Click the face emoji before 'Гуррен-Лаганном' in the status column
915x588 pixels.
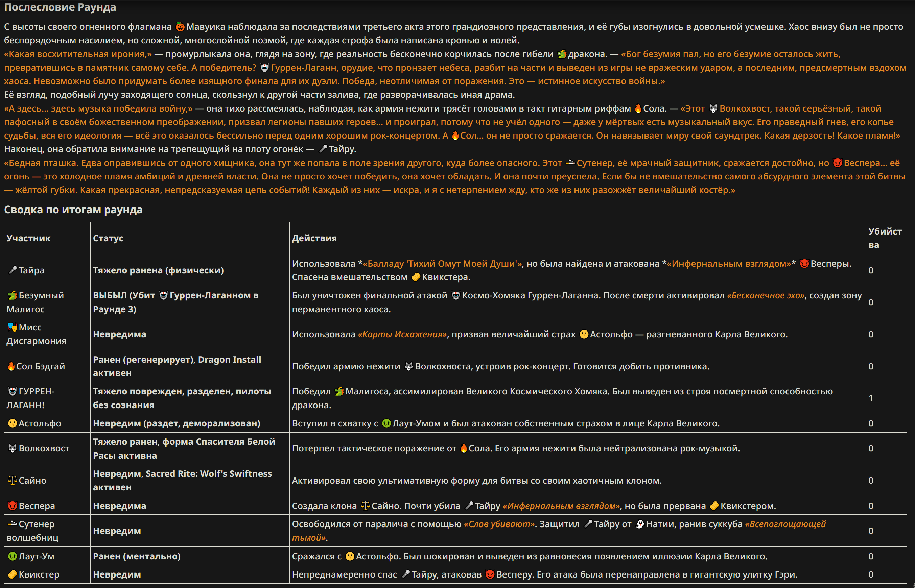(x=163, y=295)
